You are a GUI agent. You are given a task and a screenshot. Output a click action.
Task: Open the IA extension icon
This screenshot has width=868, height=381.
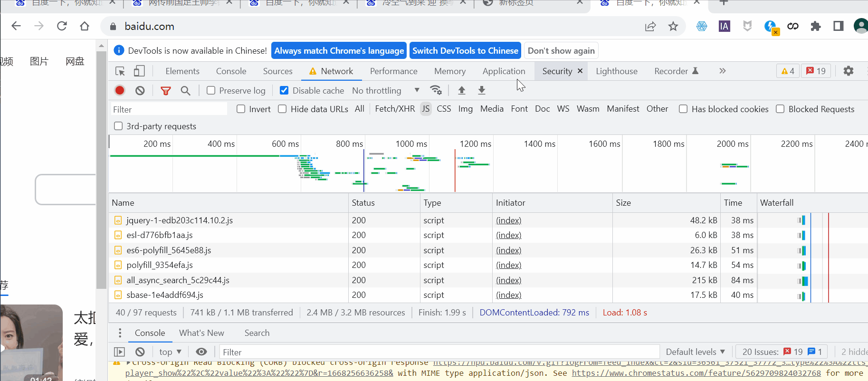coord(725,26)
